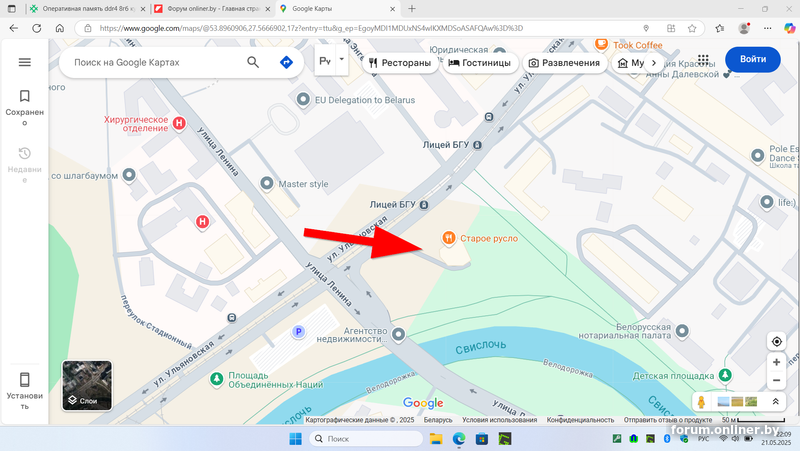The height and width of the screenshot is (451, 800).
Task: Open File Explorer from the taskbar
Action: (436, 439)
